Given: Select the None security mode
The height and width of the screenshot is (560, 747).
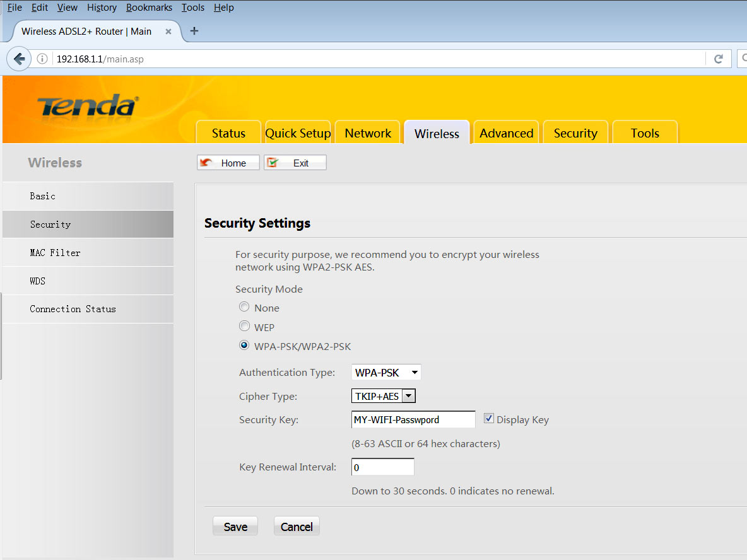Looking at the screenshot, I should (x=244, y=306).
